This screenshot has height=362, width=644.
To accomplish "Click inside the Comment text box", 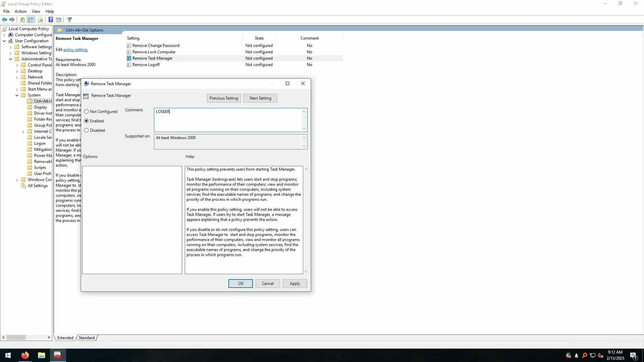I will 228,121.
